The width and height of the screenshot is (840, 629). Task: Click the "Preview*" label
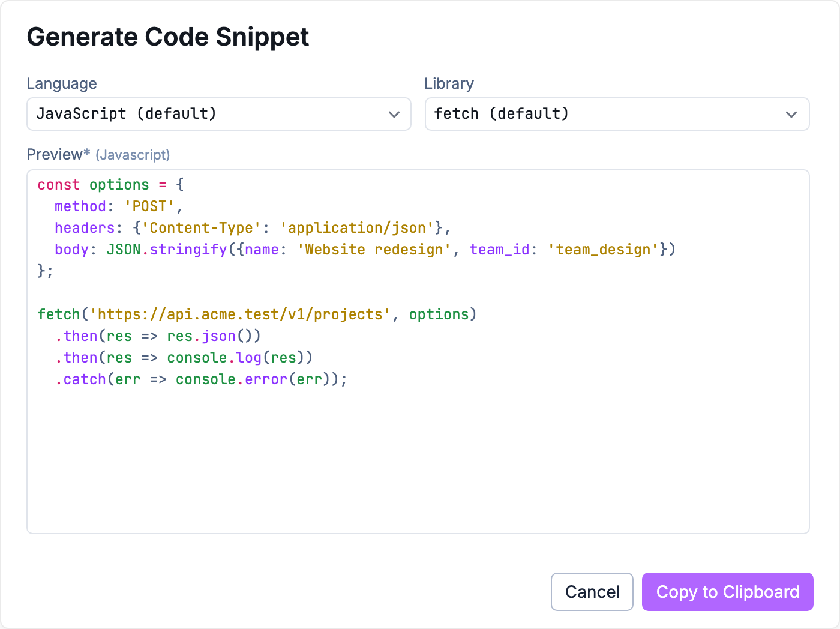pos(58,155)
